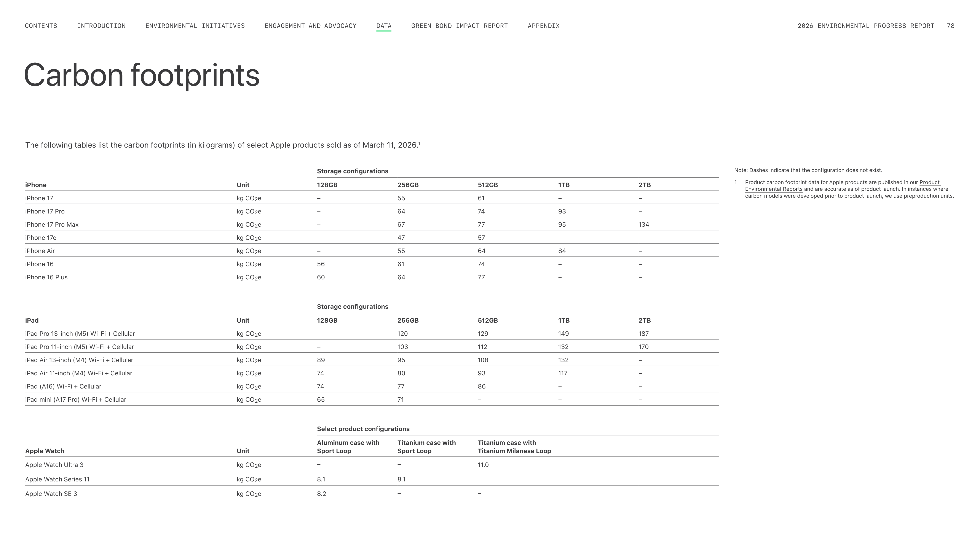Image resolution: width=980 pixels, height=551 pixels.
Task: Select Engagement and Advocacy tab
Action: click(x=310, y=26)
